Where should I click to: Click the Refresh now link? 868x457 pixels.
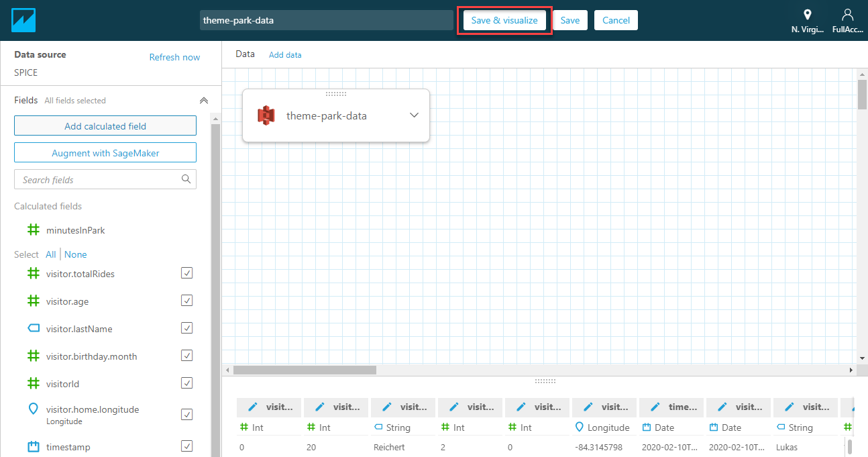pos(174,57)
